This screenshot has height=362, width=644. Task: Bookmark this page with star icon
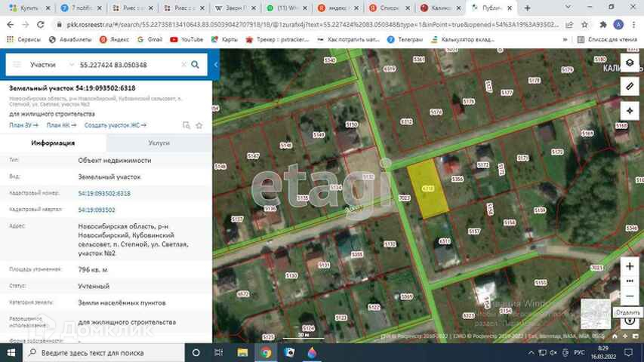584,25
